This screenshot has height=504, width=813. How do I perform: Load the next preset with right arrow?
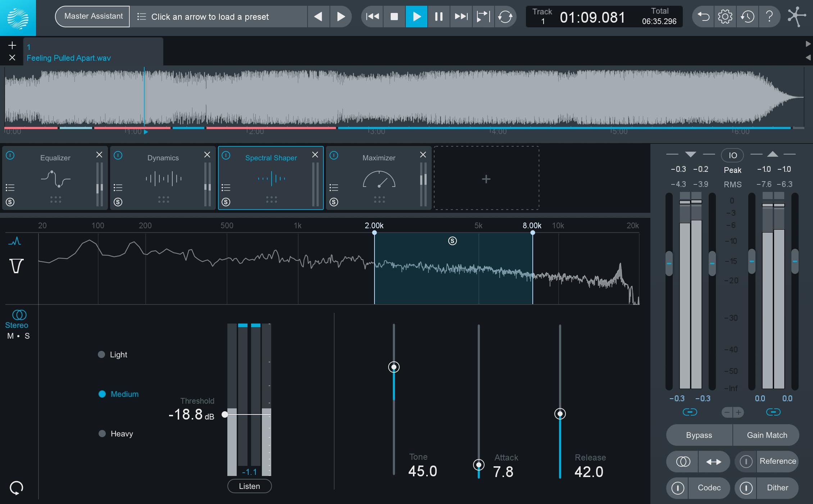pyautogui.click(x=340, y=17)
